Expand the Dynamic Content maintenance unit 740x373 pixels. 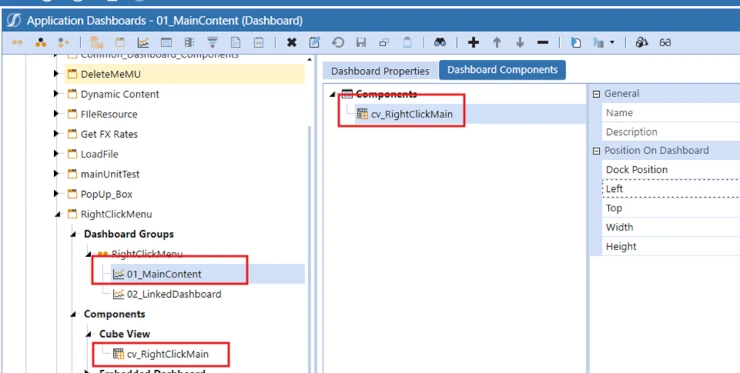click(x=56, y=94)
